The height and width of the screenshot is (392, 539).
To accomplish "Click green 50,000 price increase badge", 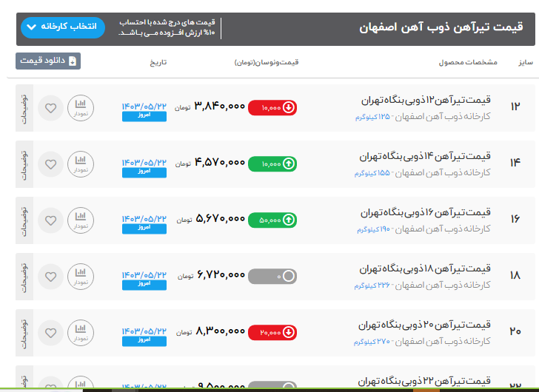I will coord(272,220).
